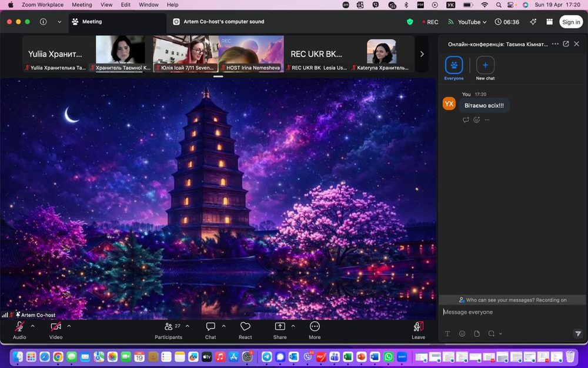Click the screenshot capture icon in chat
The height and width of the screenshot is (368, 588).
coord(491,333)
